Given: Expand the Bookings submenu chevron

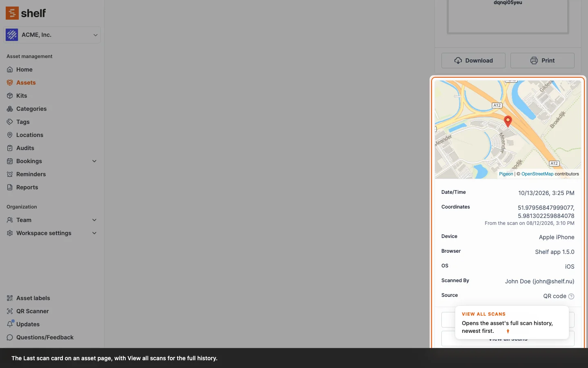Looking at the screenshot, I should pos(94,161).
